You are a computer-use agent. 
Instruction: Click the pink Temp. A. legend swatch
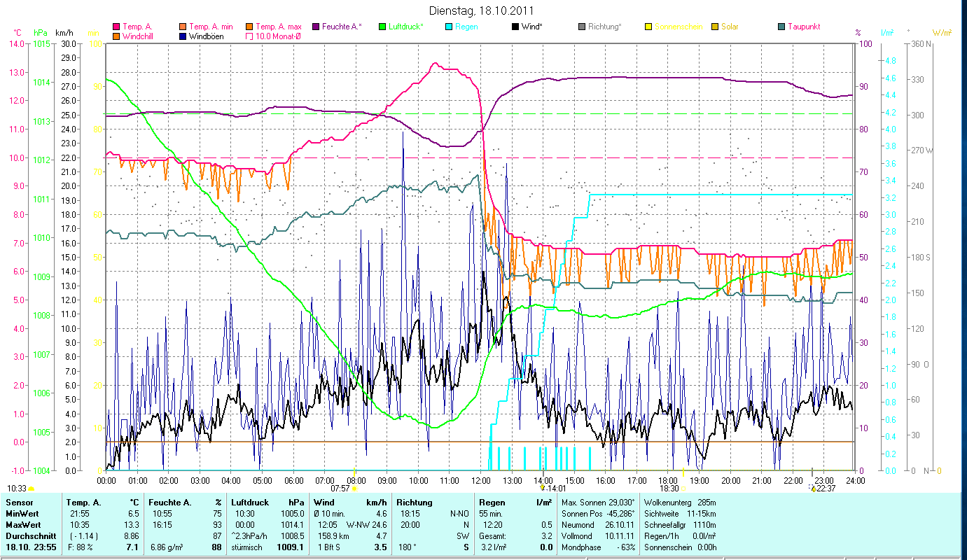pyautogui.click(x=116, y=27)
